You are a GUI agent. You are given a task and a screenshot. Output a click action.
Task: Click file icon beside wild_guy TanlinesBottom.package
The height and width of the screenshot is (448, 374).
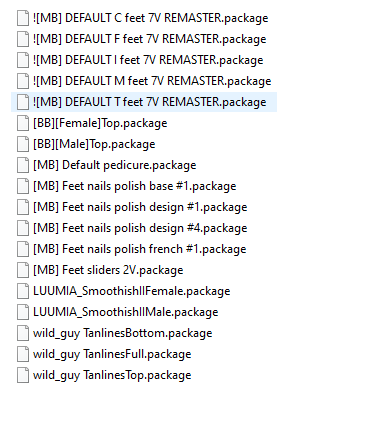pyautogui.click(x=23, y=333)
